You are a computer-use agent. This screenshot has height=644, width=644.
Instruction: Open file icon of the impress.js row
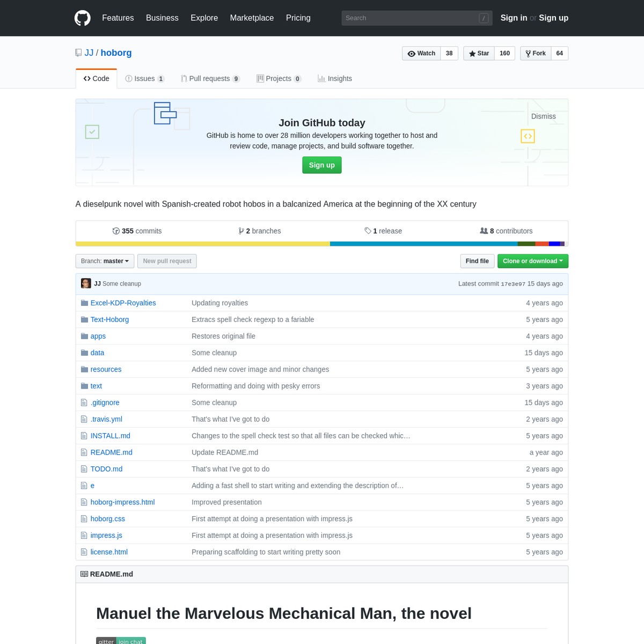(84, 536)
